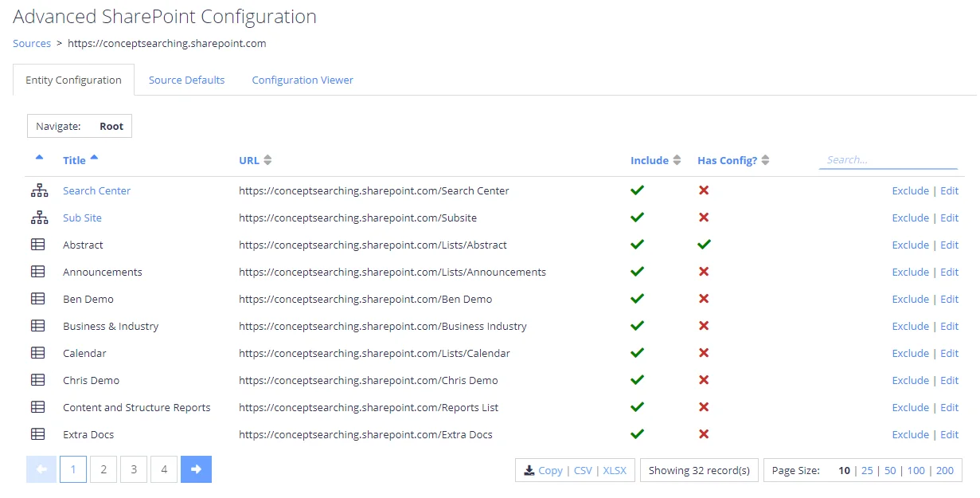Click the green Has Config check for Abstract

pyautogui.click(x=704, y=245)
